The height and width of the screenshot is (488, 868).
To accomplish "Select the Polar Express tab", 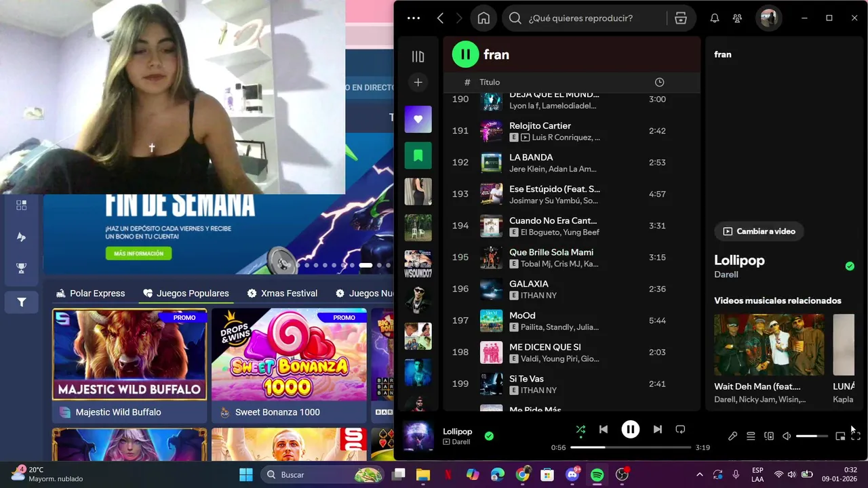I will click(91, 293).
